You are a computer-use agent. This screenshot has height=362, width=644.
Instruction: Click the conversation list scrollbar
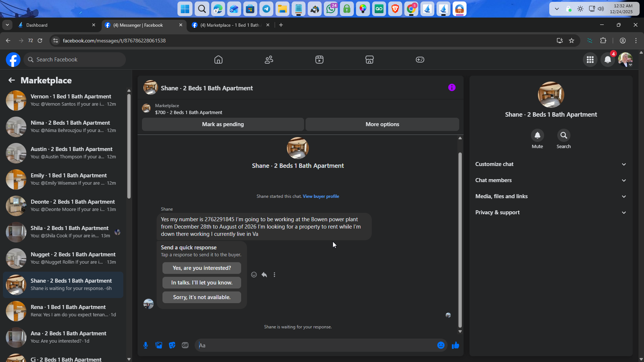click(129, 146)
